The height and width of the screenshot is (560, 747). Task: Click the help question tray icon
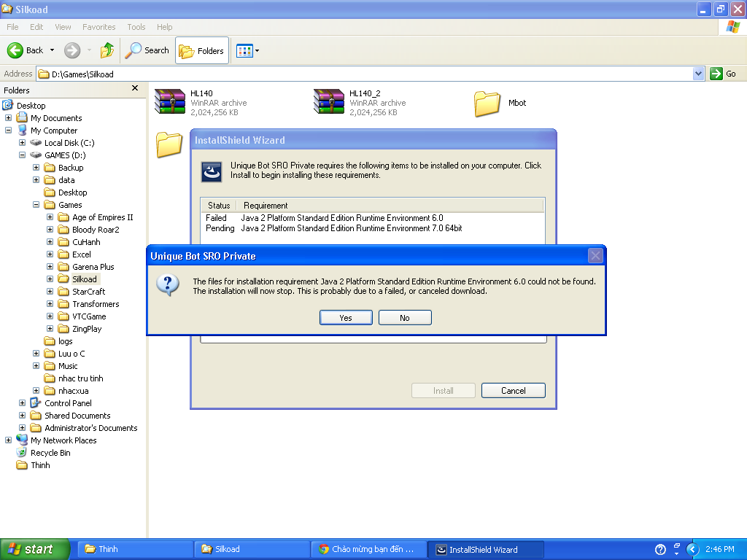coord(660,549)
